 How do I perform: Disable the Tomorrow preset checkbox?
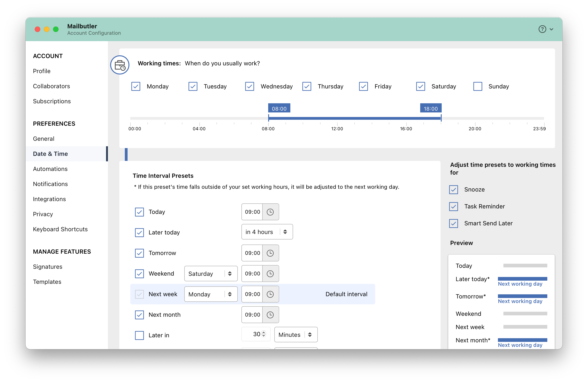pos(140,253)
